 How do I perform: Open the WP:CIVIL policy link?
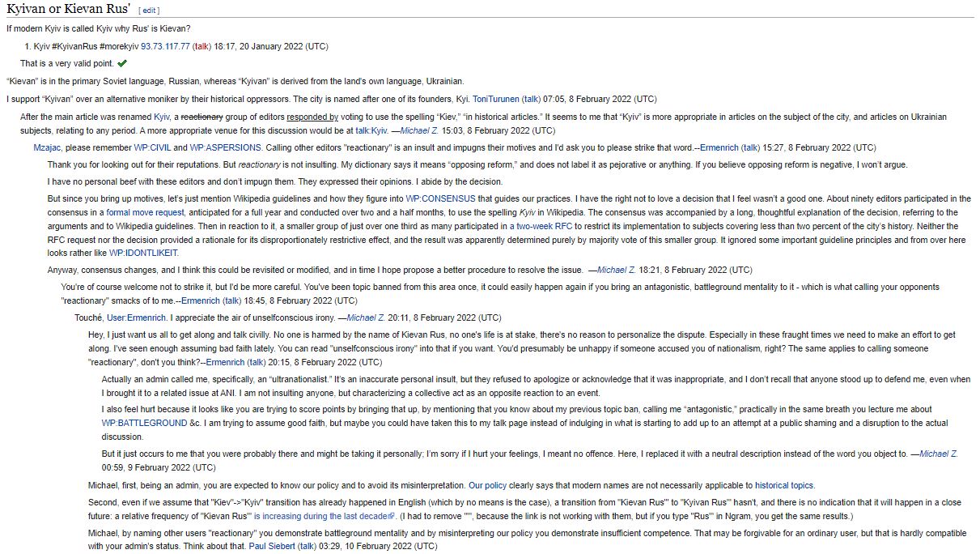tap(152, 148)
